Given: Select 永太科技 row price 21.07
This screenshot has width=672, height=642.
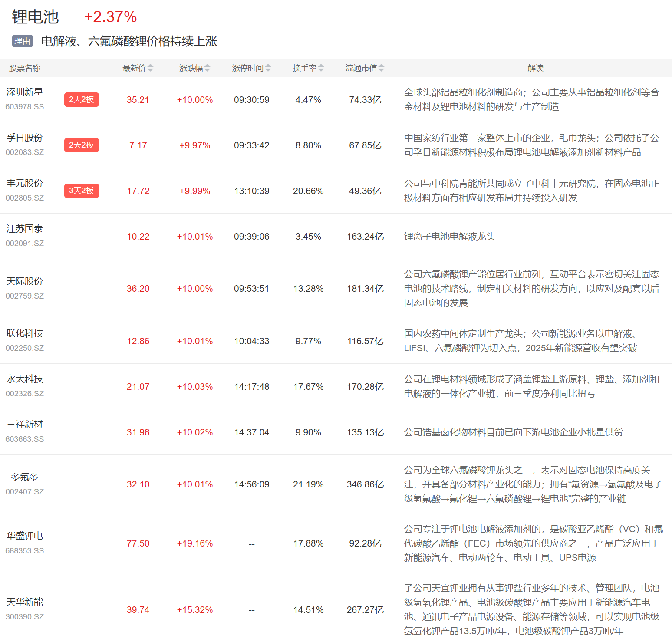Looking at the screenshot, I should tap(138, 387).
